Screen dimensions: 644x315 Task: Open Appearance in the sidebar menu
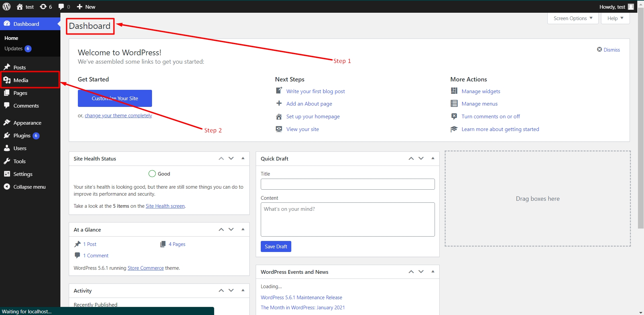pyautogui.click(x=30, y=123)
